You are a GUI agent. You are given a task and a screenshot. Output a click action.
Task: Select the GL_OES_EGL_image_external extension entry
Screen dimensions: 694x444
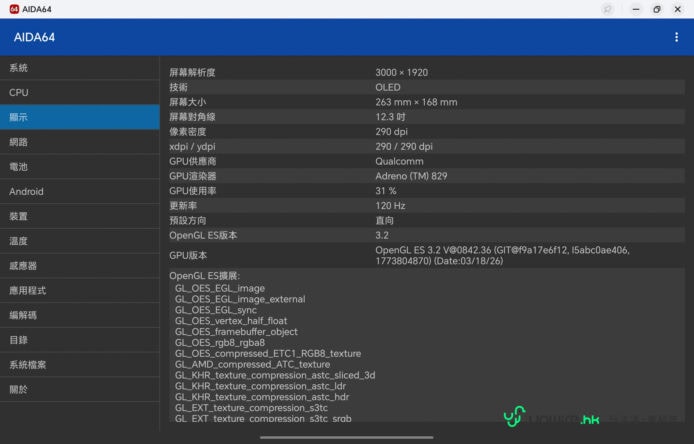240,299
